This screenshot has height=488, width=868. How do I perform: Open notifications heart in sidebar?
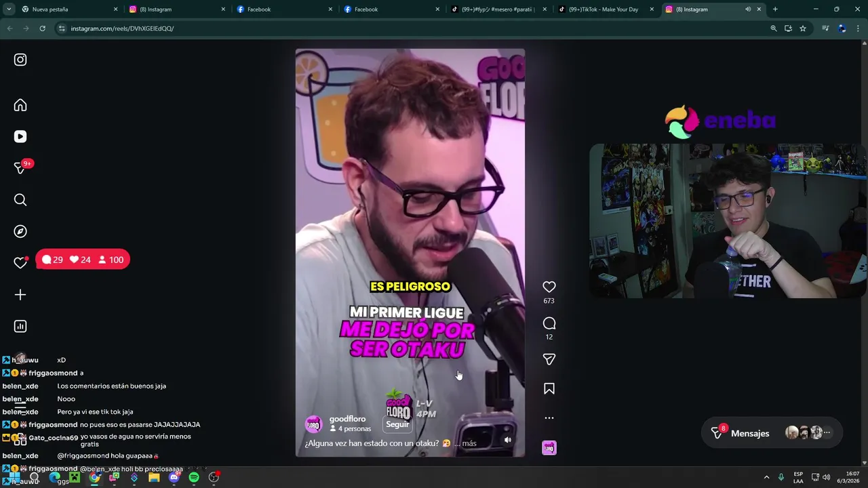click(x=20, y=263)
